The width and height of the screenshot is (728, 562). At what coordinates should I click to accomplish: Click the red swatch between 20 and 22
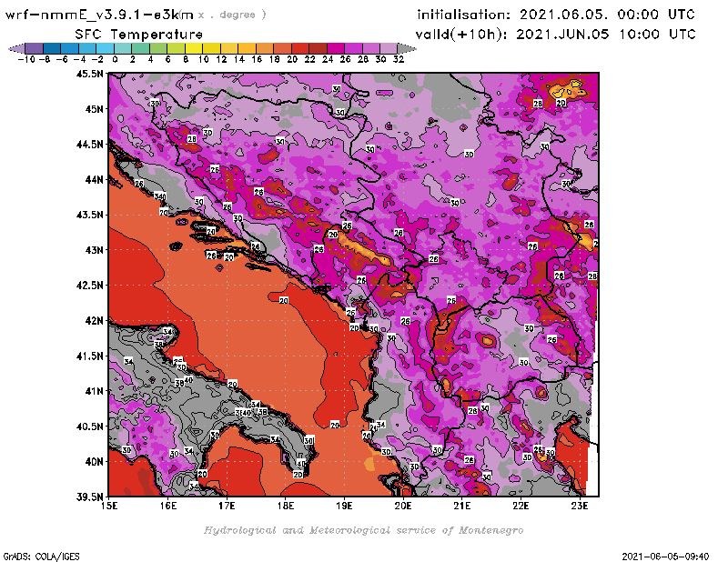click(300, 48)
